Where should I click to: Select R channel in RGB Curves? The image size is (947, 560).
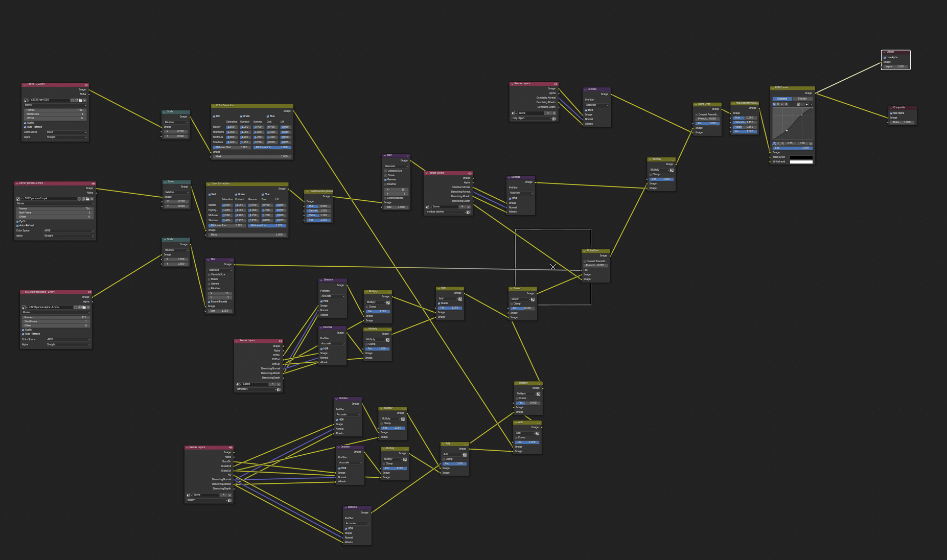coord(778,104)
